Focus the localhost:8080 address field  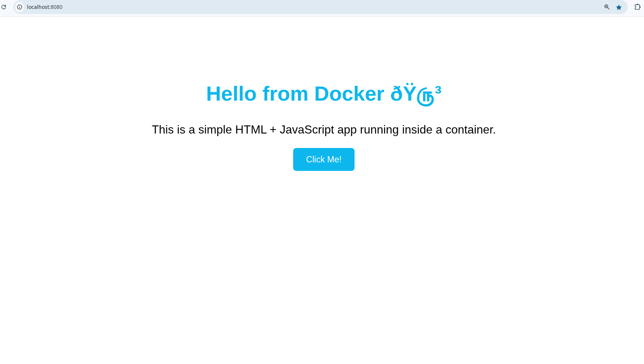(x=320, y=7)
